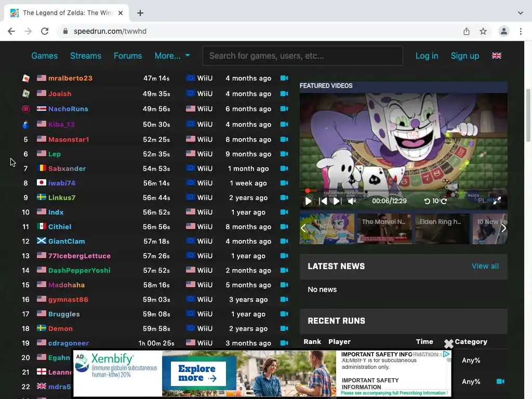Viewport: 532px width, 399px height.
Task: Open video icon for iwabi74's run
Action: click(x=284, y=183)
